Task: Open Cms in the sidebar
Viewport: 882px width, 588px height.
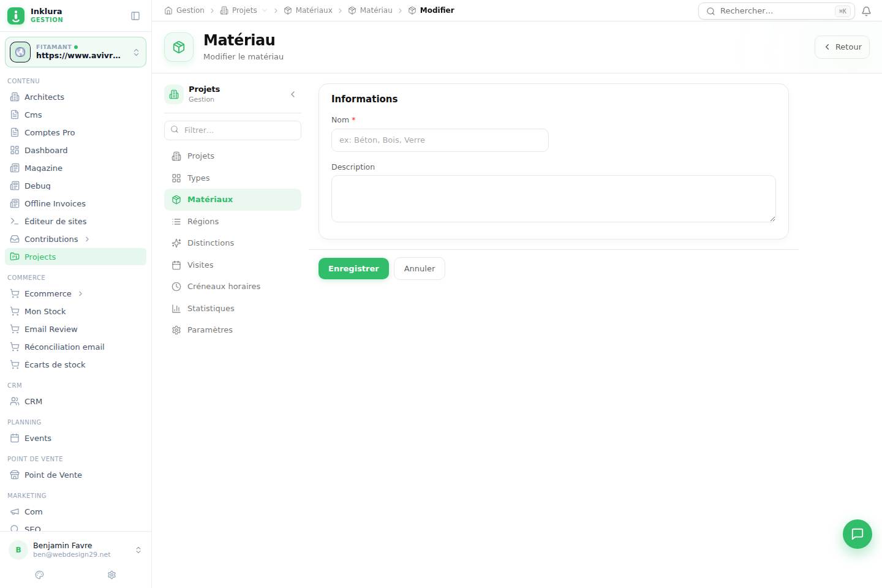Action: point(75,115)
